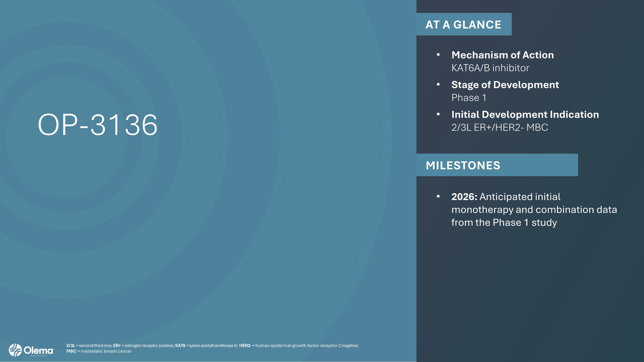Screen dimensions: 644x362
Task: Click the Olema Oncology wordmark
Action: (x=39, y=351)
